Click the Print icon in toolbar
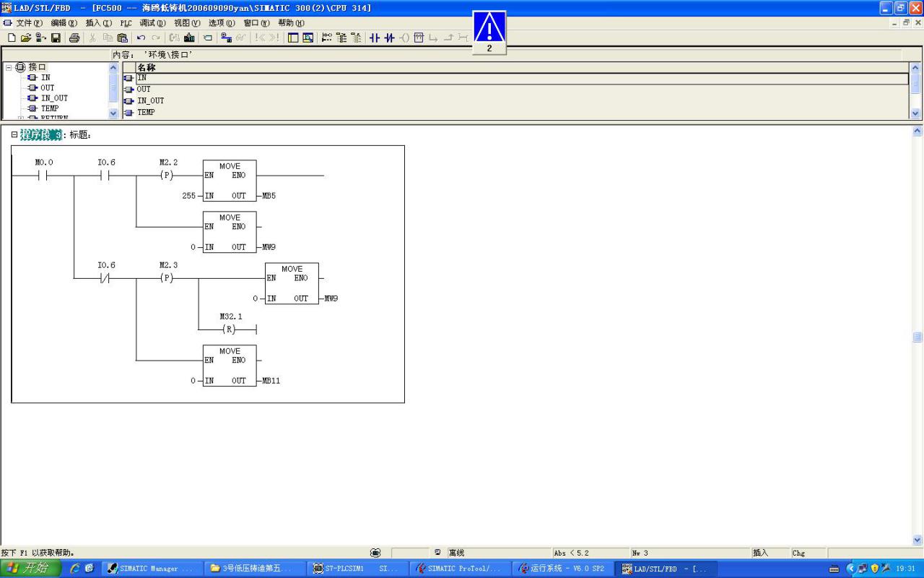This screenshot has height=578, width=924. (x=74, y=38)
